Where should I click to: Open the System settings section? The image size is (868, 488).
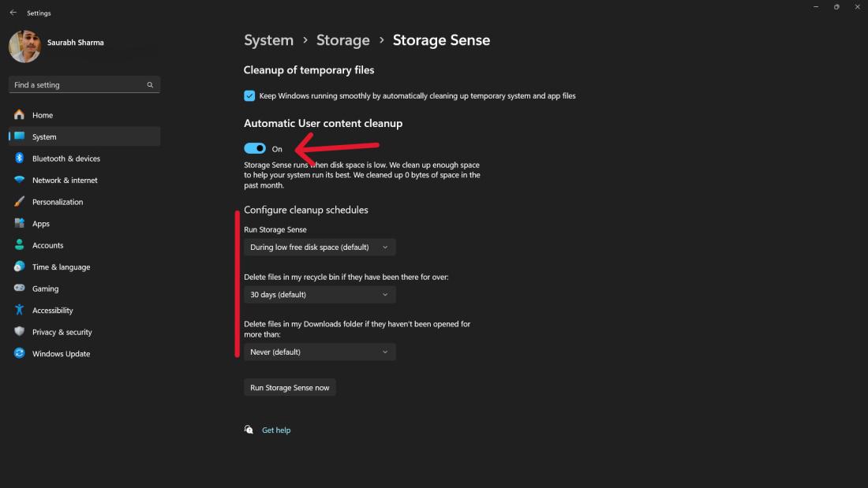click(x=43, y=136)
